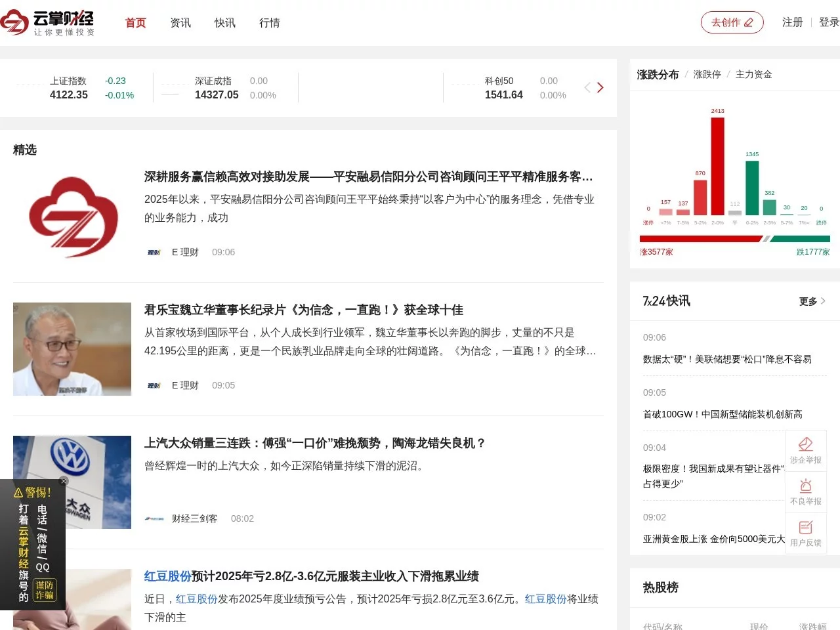Viewport: 840px width, 630px height.
Task: Click the 财经三剑客 author icon
Action: (x=154, y=518)
